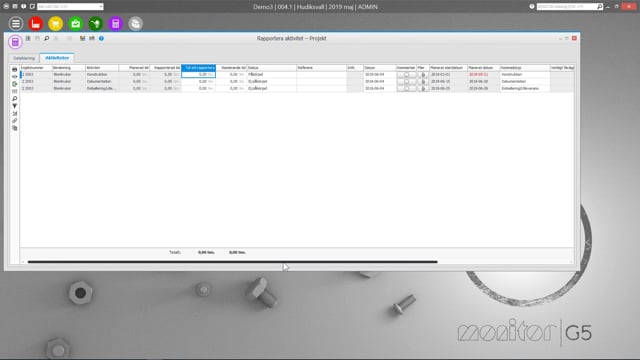This screenshot has height=360, width=640.
Task: Click the Konstruktion activity cell
Action: coord(102,75)
